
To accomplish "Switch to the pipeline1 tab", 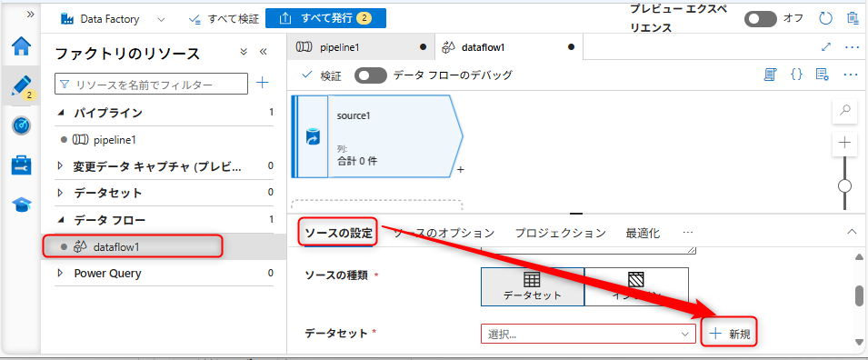I will [360, 47].
